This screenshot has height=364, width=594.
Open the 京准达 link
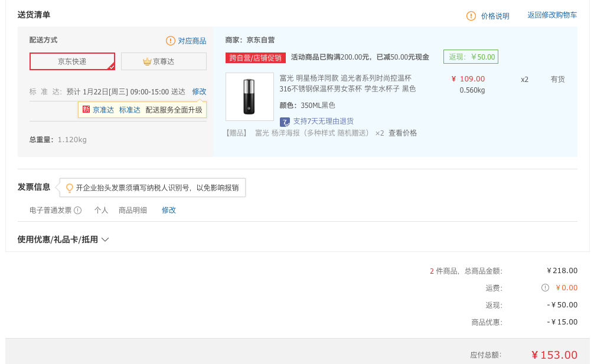[x=103, y=110]
